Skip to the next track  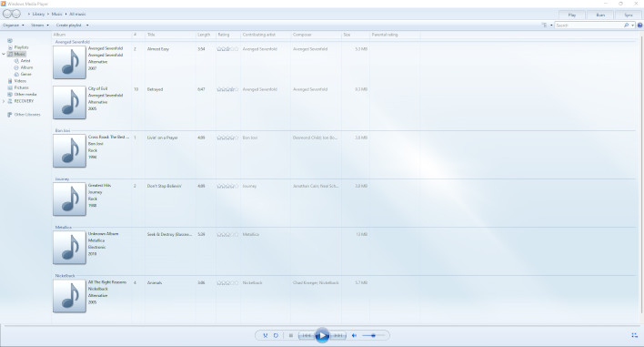338,335
